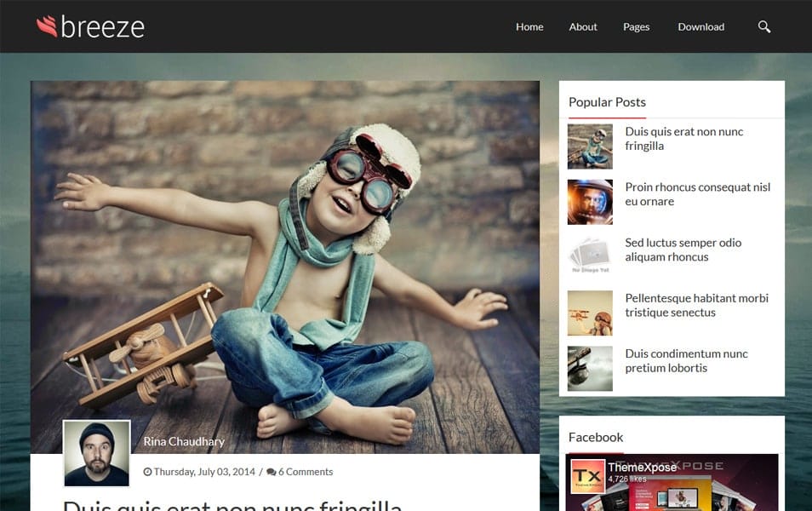This screenshot has width=812, height=511.
Task: Click the red Breeze flame logo
Action: click(x=49, y=26)
